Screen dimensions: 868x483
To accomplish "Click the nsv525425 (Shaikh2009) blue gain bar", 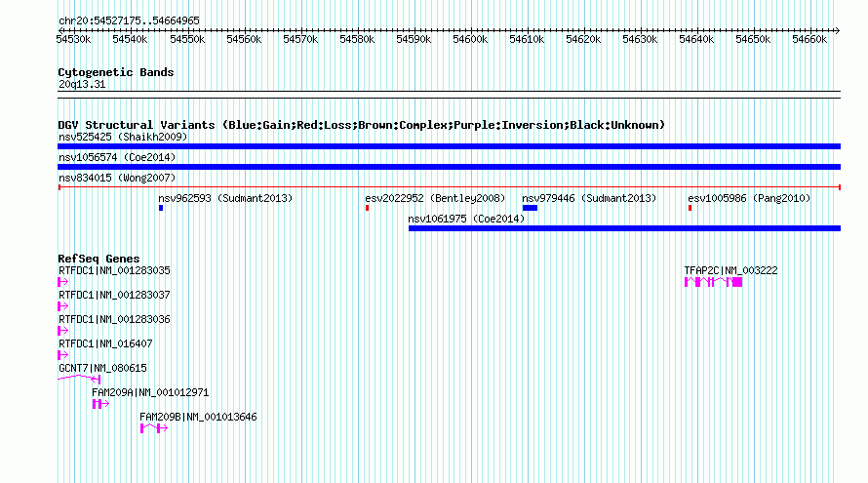I will [449, 146].
